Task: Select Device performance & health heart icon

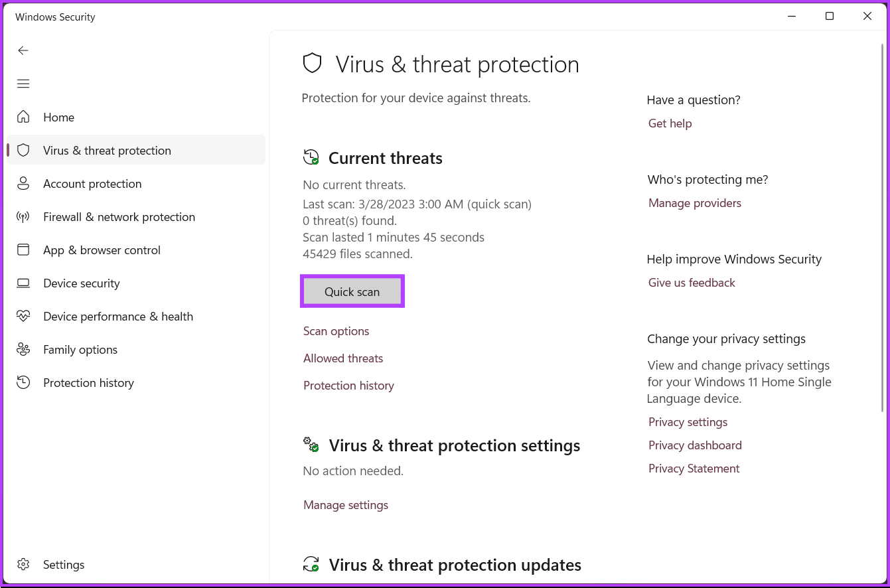Action: click(23, 316)
